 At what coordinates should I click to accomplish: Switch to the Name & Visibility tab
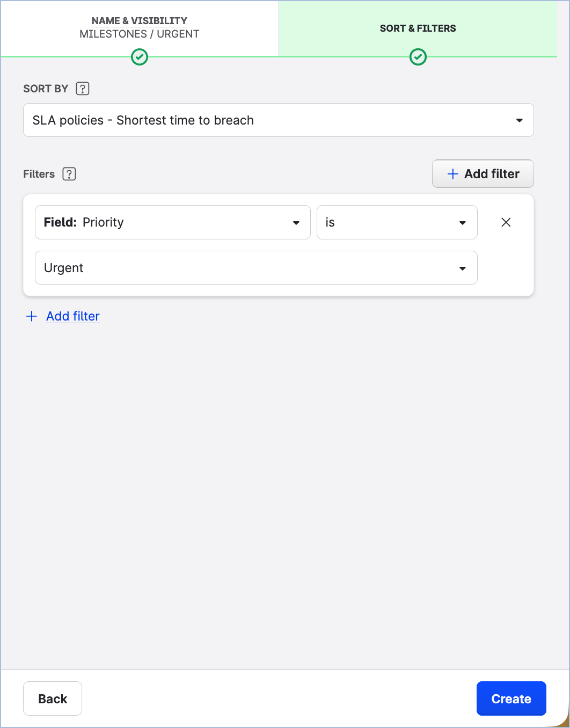point(140,27)
